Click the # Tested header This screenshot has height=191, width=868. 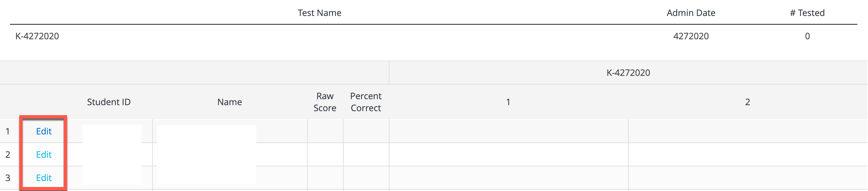[807, 13]
